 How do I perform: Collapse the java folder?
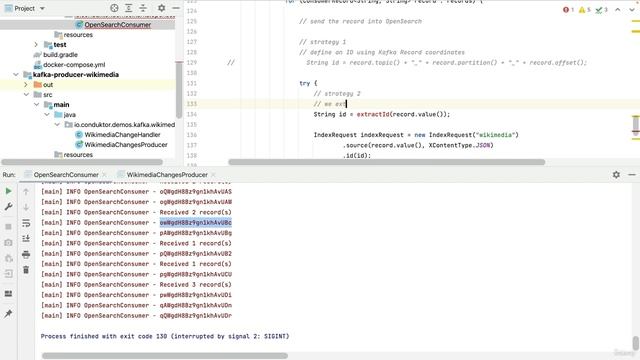47,115
